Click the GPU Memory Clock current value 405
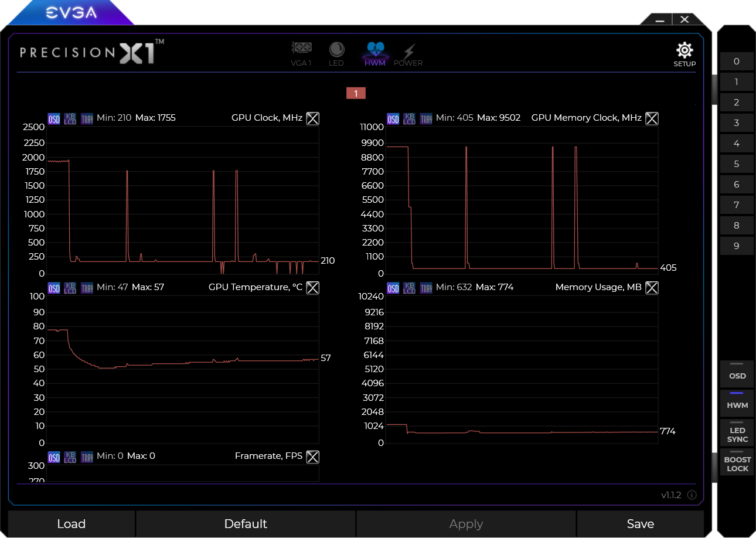Image resolution: width=756 pixels, height=538 pixels. [668, 268]
